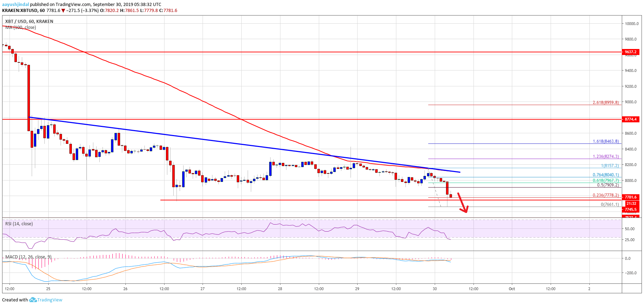Select the 0.236(7778.2) Fibonacci level label
This screenshot has width=644, height=306.
point(606,195)
